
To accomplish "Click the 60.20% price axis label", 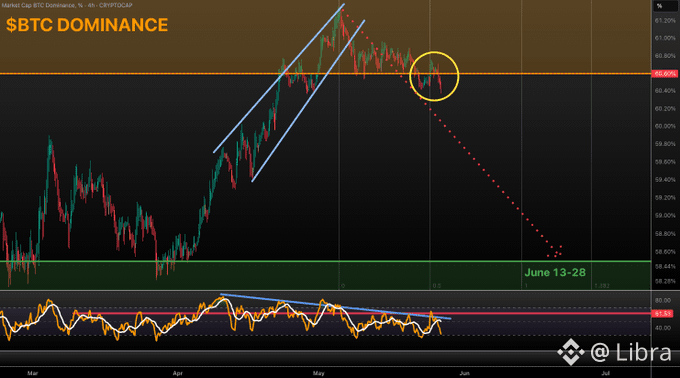I will pyautogui.click(x=665, y=108).
